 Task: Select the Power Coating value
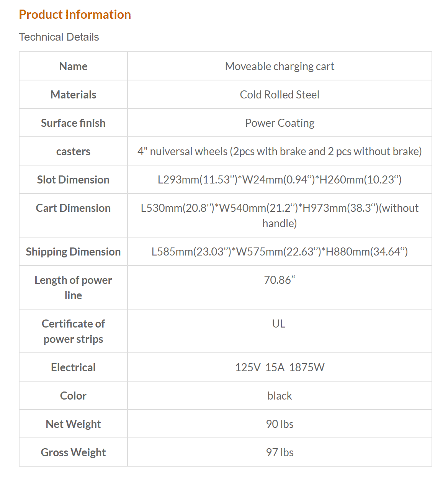coord(280,123)
